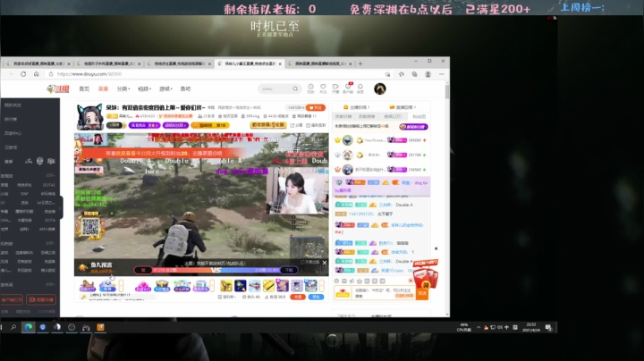Expand 视频 video dropdown
Viewport: 644px width, 361px height.
(145, 88)
